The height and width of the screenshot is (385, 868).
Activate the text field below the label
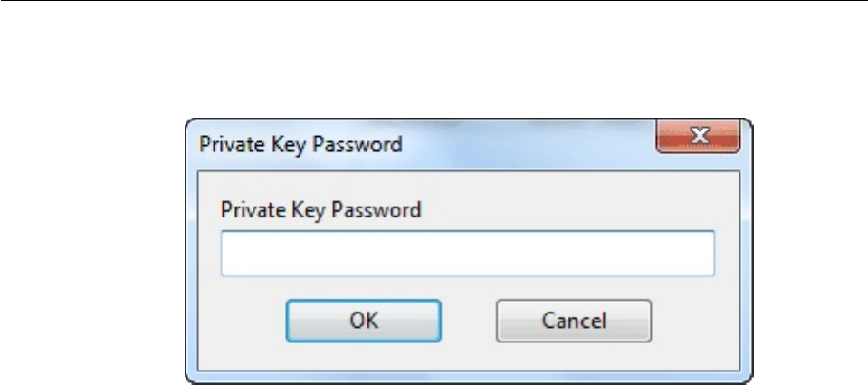point(468,254)
